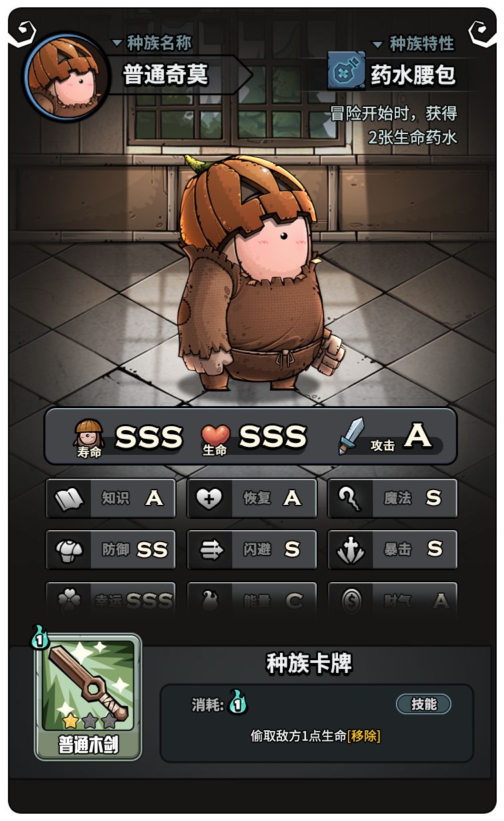Open the 技能 skill tag button

click(x=423, y=704)
